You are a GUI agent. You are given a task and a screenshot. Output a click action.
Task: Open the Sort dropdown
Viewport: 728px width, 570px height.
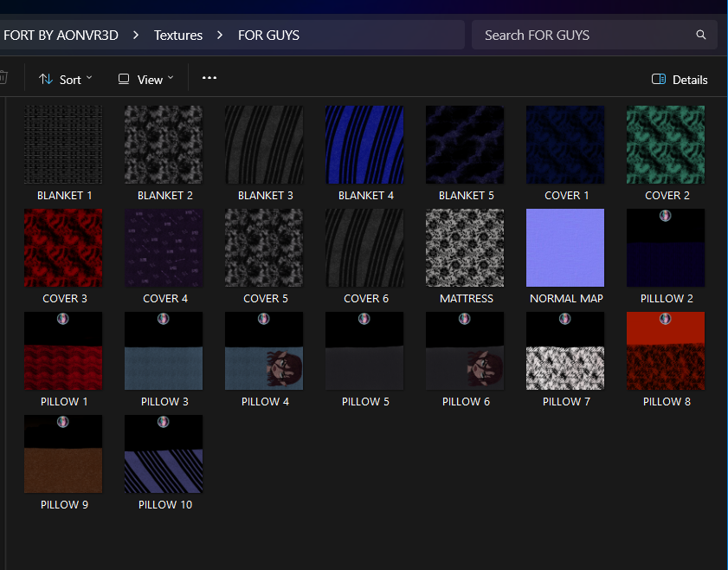66,80
